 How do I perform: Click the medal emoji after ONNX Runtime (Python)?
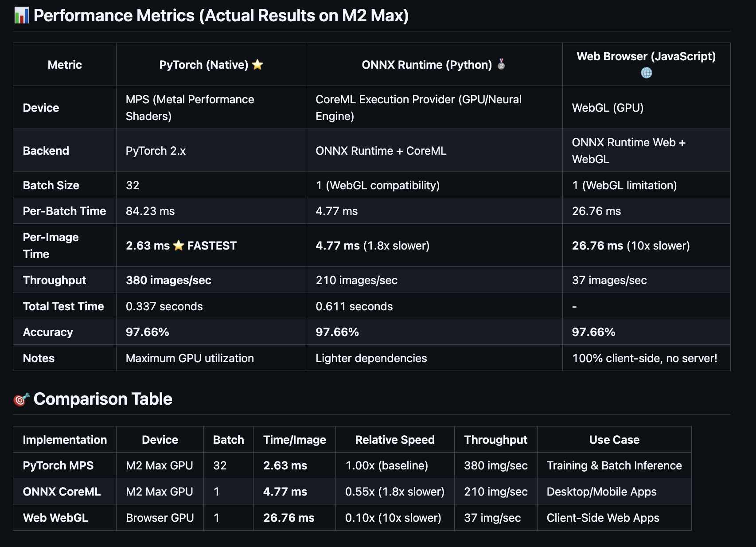click(x=501, y=64)
